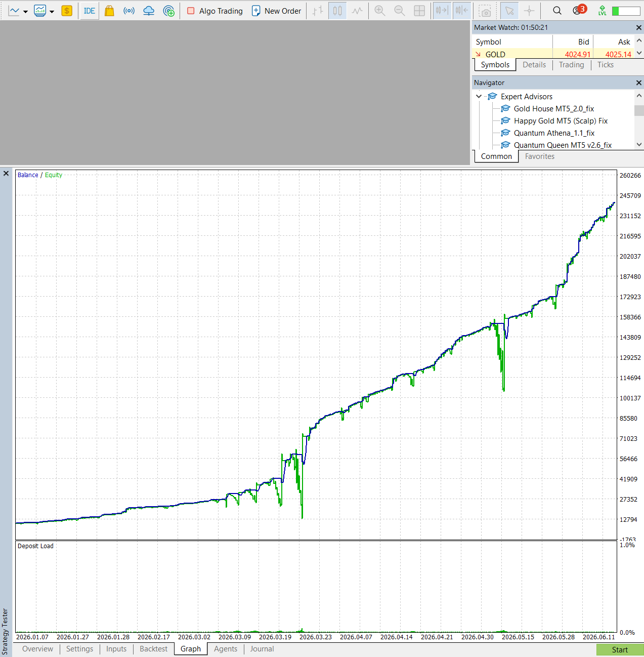Close the Strategy Tester panel
This screenshot has width=644, height=657.
(6, 174)
